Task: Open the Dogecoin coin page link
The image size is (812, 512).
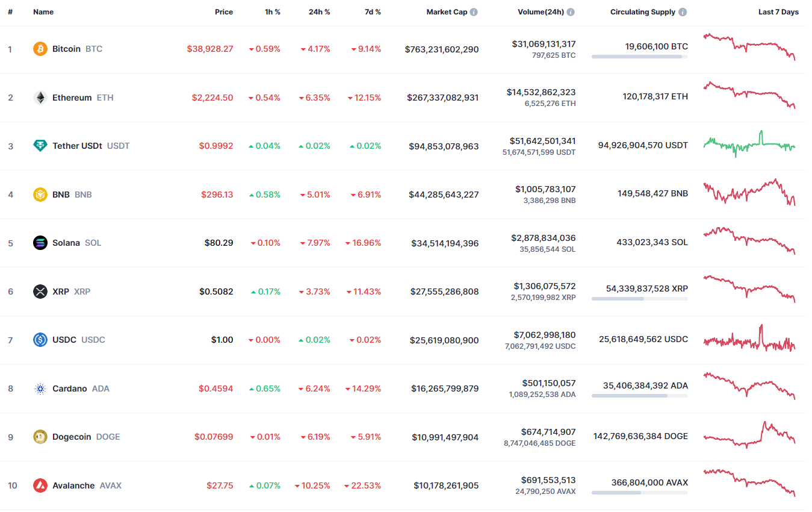Action: click(x=86, y=437)
